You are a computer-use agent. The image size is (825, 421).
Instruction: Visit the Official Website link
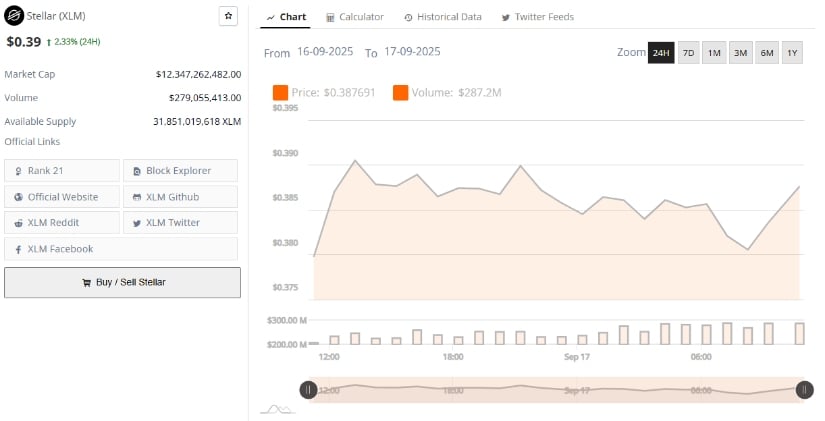pos(62,197)
